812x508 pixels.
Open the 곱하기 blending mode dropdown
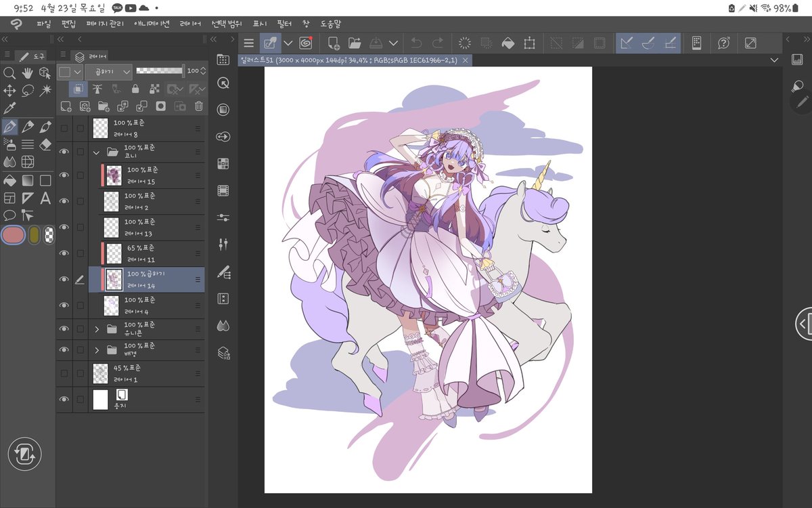coord(108,71)
